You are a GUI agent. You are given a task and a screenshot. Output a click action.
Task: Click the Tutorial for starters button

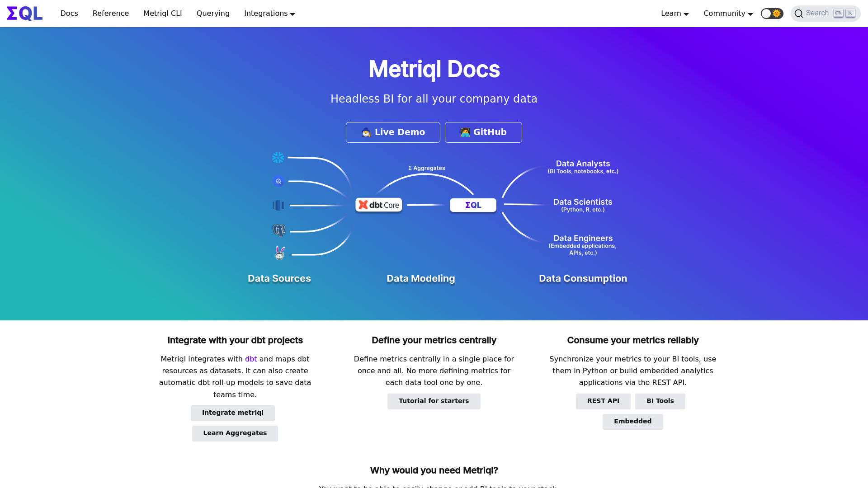(434, 400)
